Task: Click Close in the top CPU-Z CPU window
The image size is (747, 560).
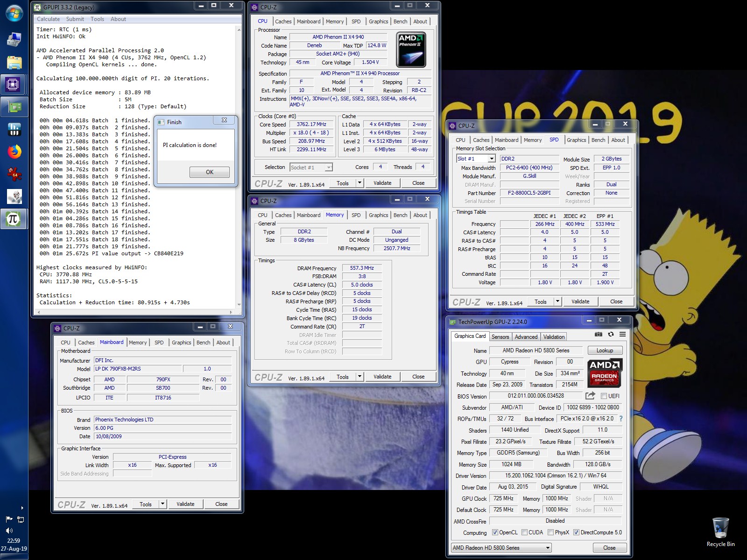Action: [418, 183]
